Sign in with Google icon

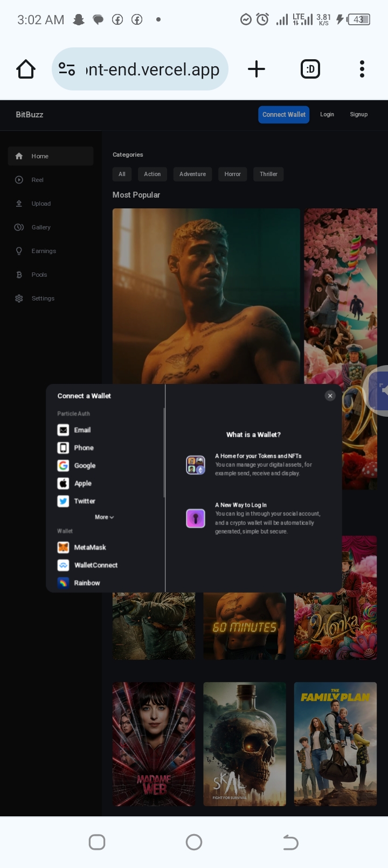coord(64,465)
